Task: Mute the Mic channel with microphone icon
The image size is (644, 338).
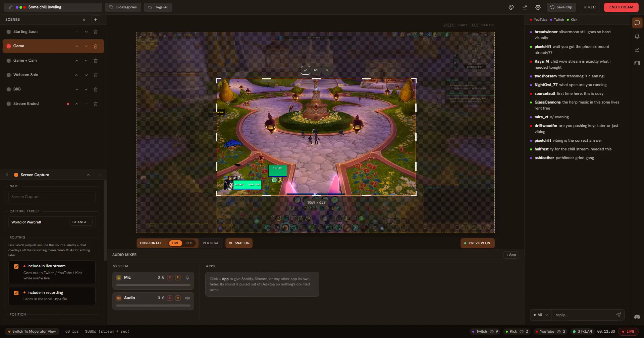Action: click(x=187, y=278)
